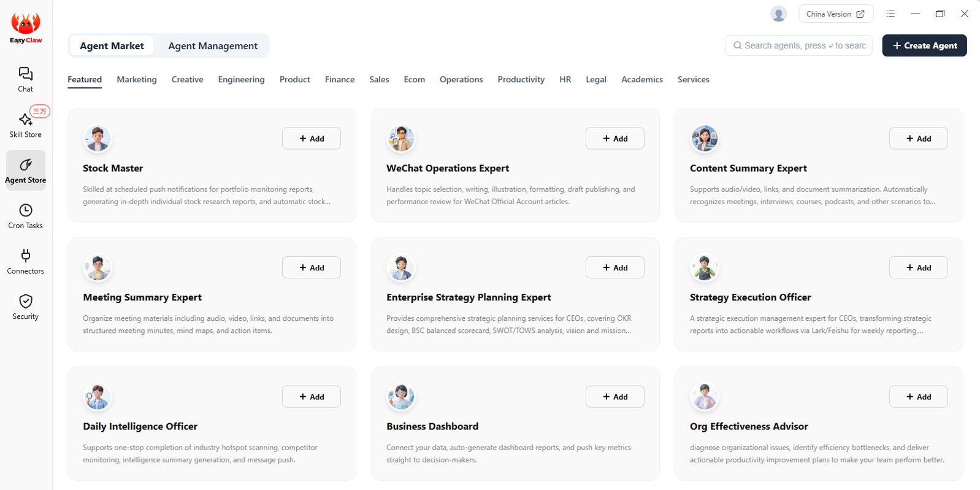
Task: Open the Chat sidebar icon
Action: pyautogui.click(x=25, y=74)
